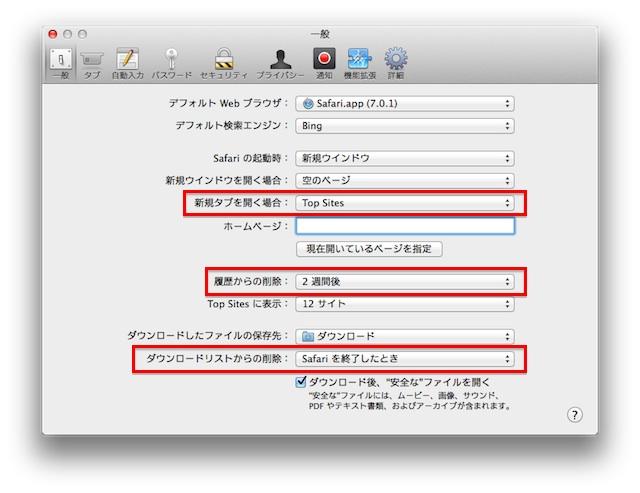Screen dimensions: 640x493
Task: Click the round help question-mark button
Action: pos(575,415)
